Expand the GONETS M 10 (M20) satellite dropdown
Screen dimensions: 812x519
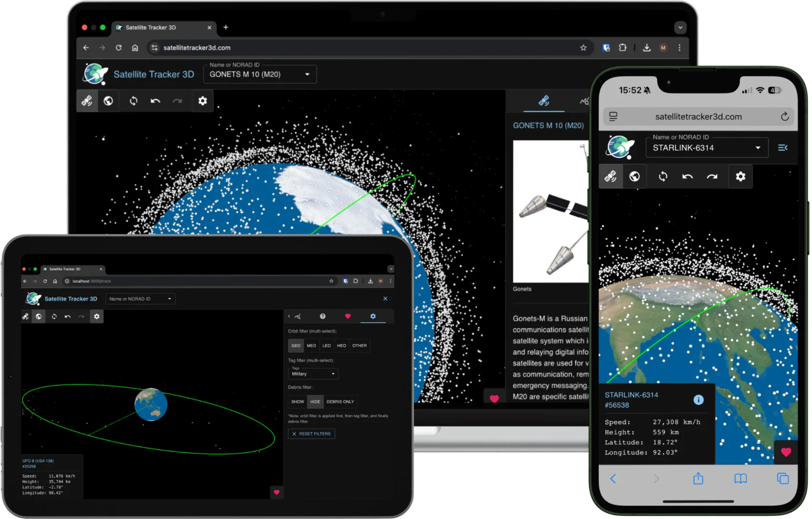coord(307,74)
